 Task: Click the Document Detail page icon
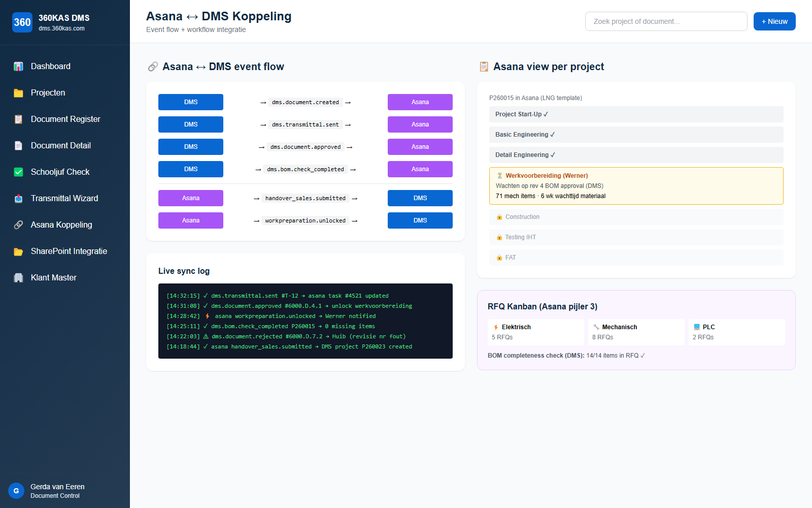coord(18,146)
